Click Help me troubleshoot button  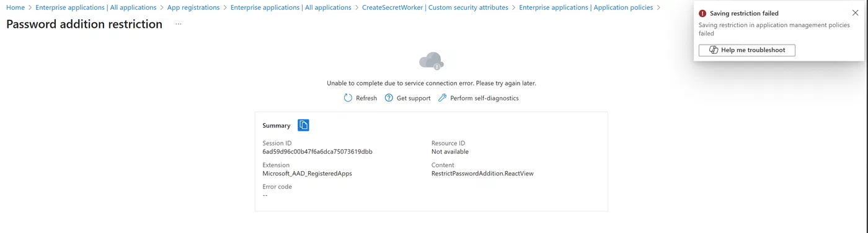[x=747, y=50]
